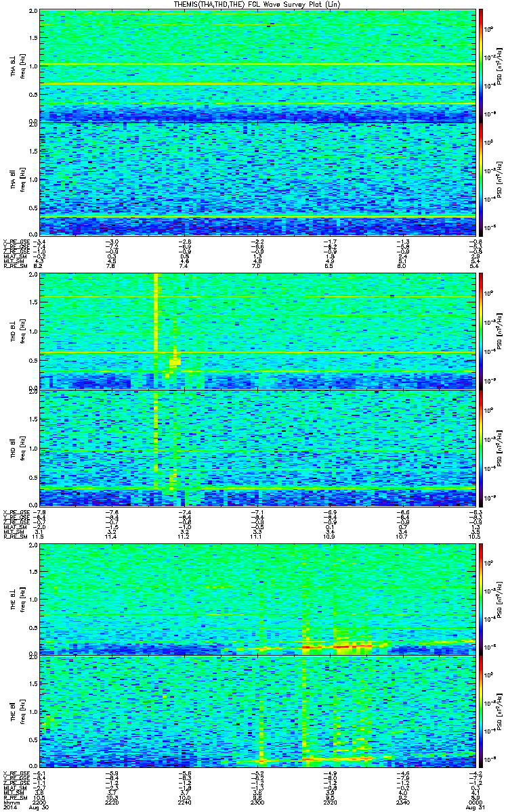Click the 0.5 frequency tick of THE BL
The width and height of the screenshot is (508, 812).
coord(33,627)
